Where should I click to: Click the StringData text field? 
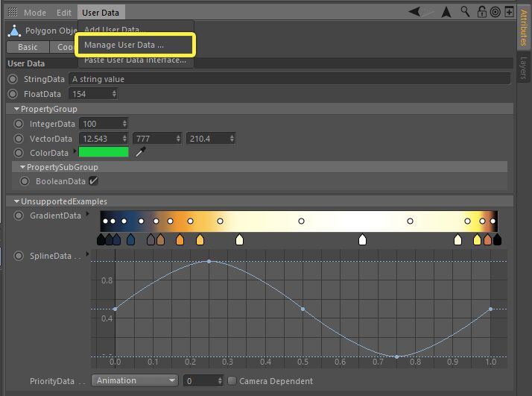(288, 79)
